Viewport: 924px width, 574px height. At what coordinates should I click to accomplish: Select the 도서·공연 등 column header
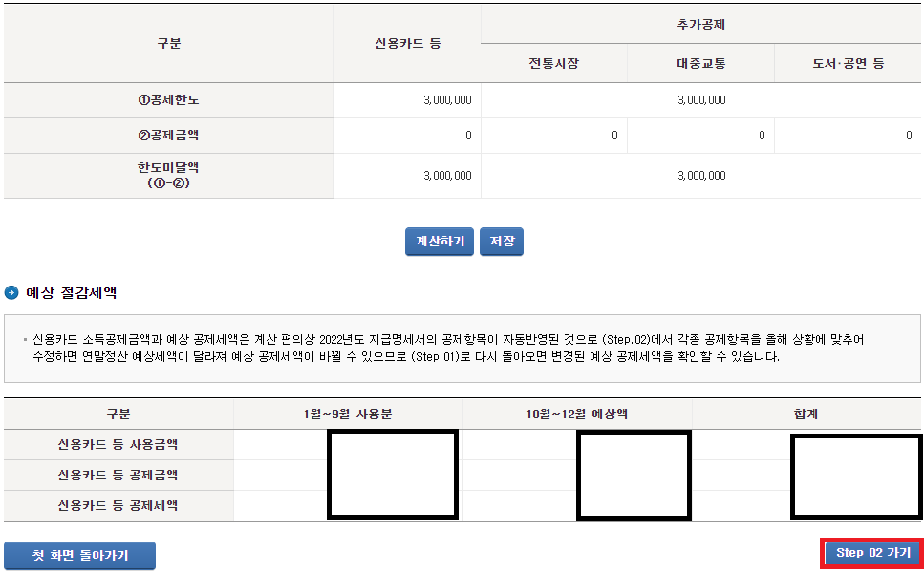(849, 63)
